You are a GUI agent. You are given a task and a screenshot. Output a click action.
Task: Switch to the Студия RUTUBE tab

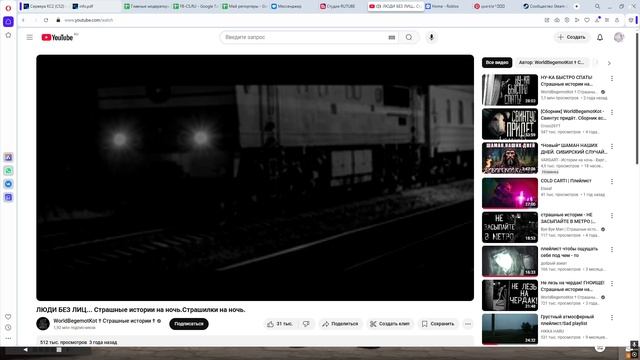pyautogui.click(x=342, y=7)
